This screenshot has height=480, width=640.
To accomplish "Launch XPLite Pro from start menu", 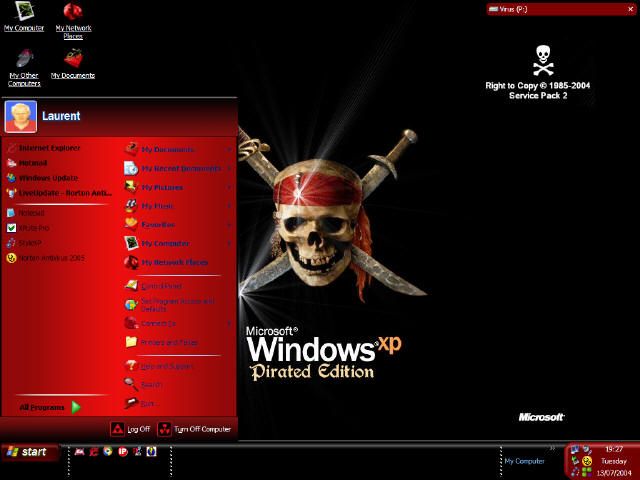I will click(28, 228).
